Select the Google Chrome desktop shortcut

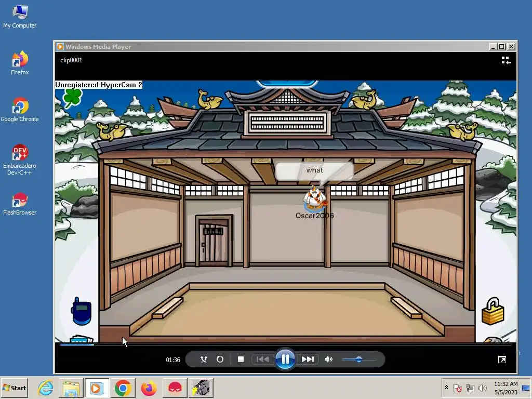(x=20, y=110)
